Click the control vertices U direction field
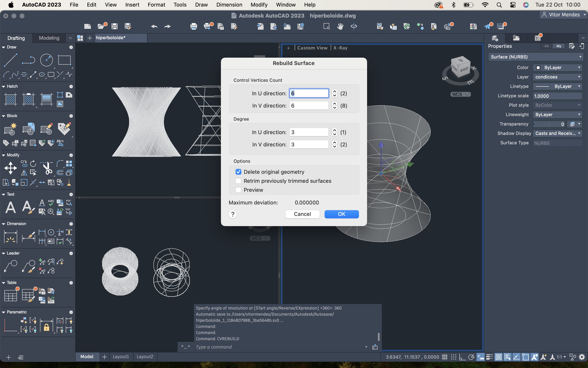Image resolution: width=588 pixels, height=368 pixels. 309,93
